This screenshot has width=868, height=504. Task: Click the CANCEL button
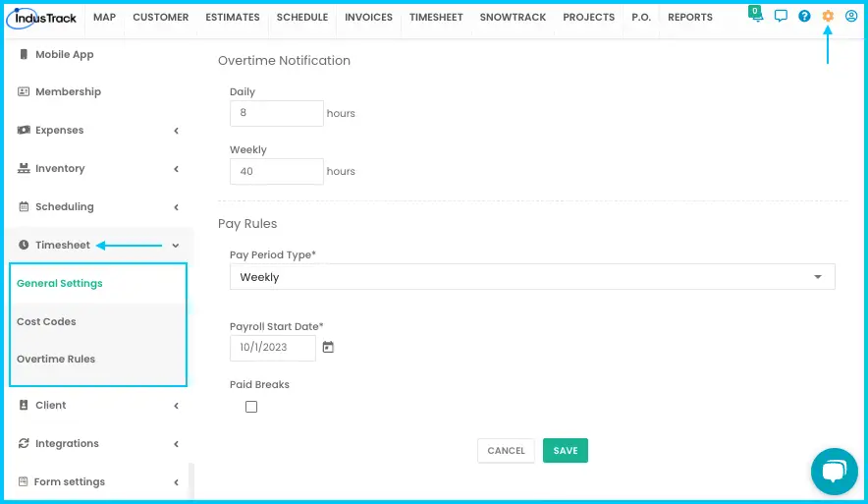(x=506, y=451)
